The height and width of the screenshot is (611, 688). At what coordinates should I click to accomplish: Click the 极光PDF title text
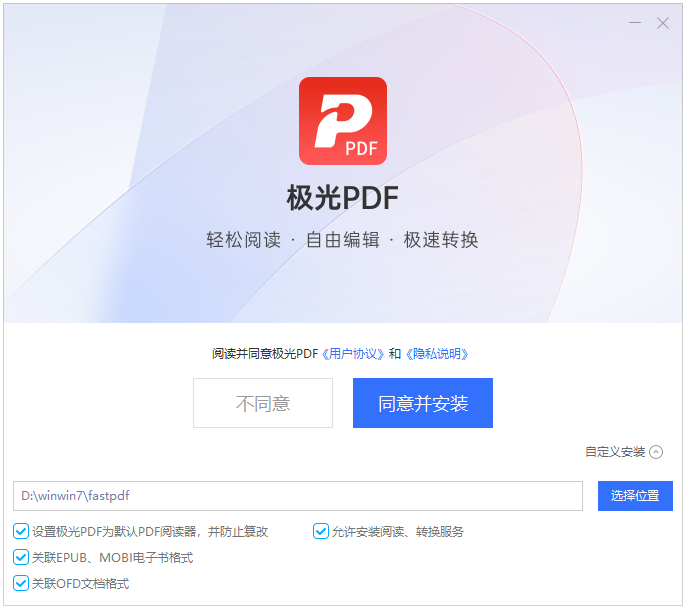coord(343,198)
